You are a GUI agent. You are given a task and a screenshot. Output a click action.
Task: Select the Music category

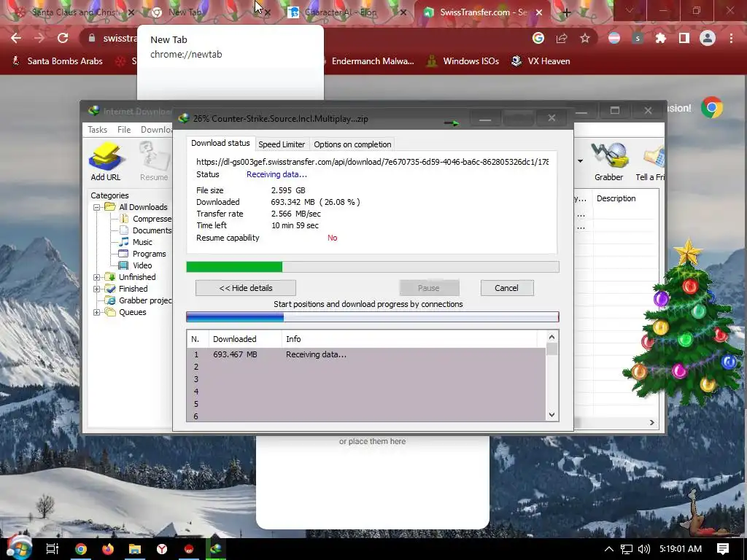142,242
